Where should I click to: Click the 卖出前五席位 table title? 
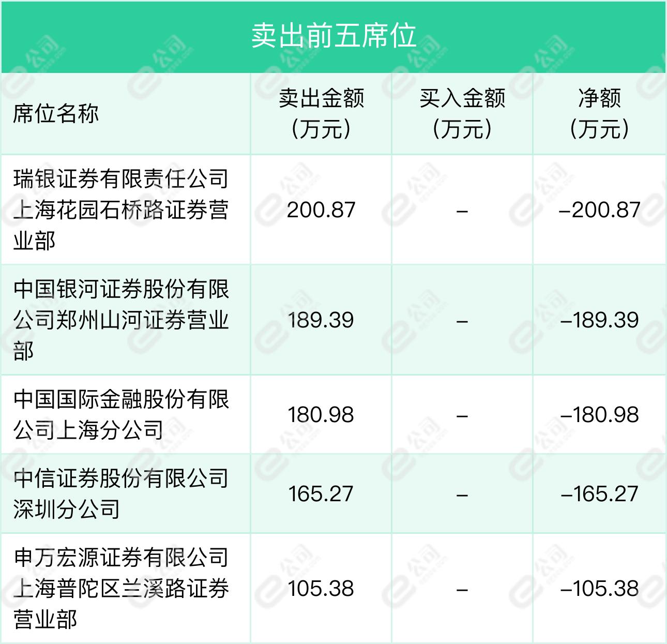(333, 36)
